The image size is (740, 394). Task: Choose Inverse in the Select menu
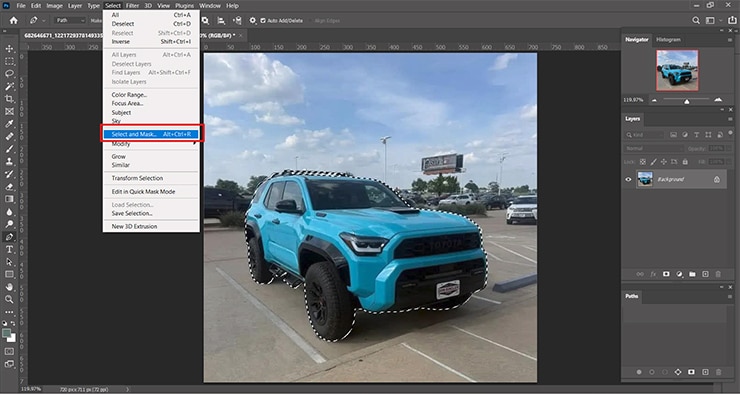pos(151,42)
